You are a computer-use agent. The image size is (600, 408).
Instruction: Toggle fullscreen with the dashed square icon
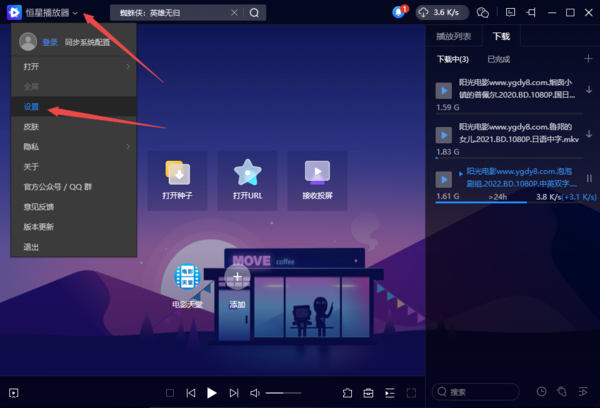click(x=411, y=393)
